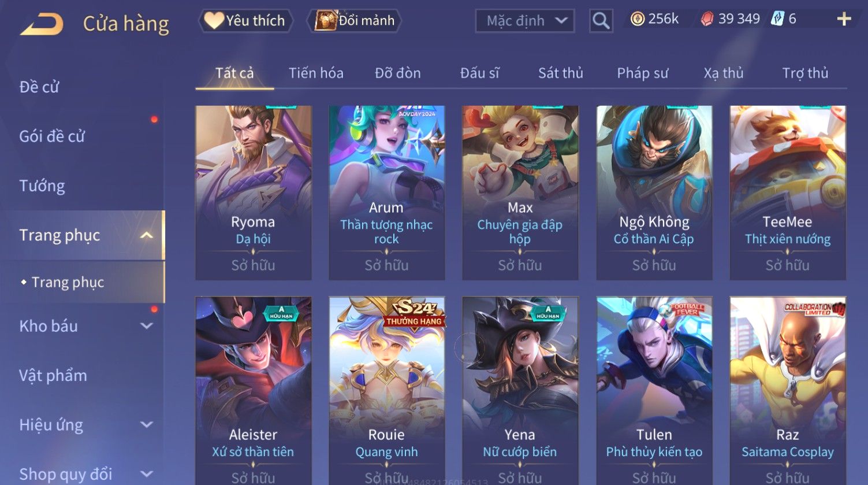The image size is (868, 485).
Task: Open the search magnifier icon
Action: point(601,21)
